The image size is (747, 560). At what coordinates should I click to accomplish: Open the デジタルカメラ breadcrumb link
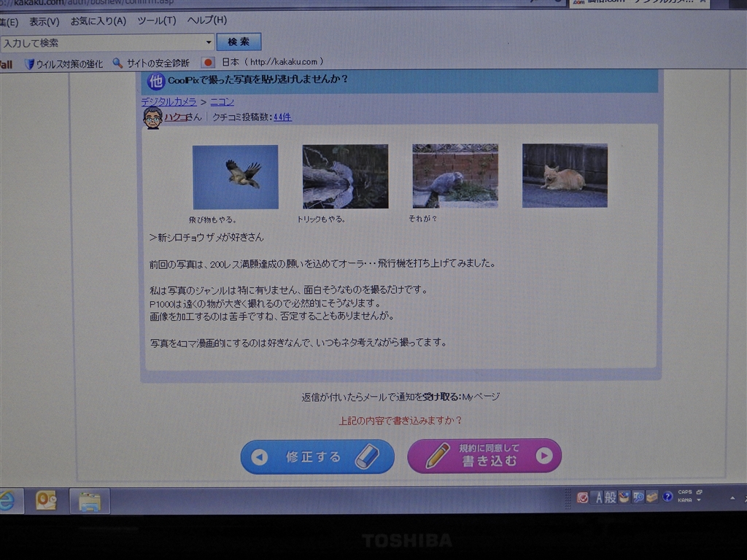169,102
